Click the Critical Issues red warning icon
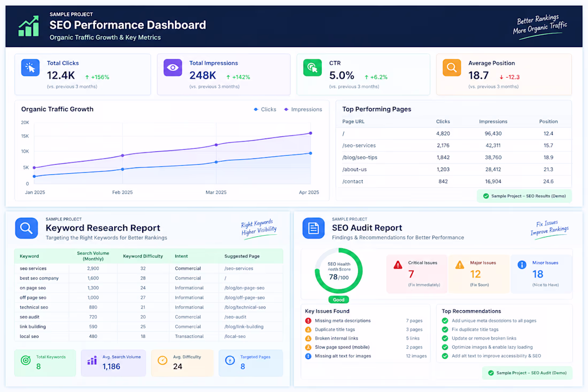This screenshot has height=392, width=588. [x=398, y=265]
